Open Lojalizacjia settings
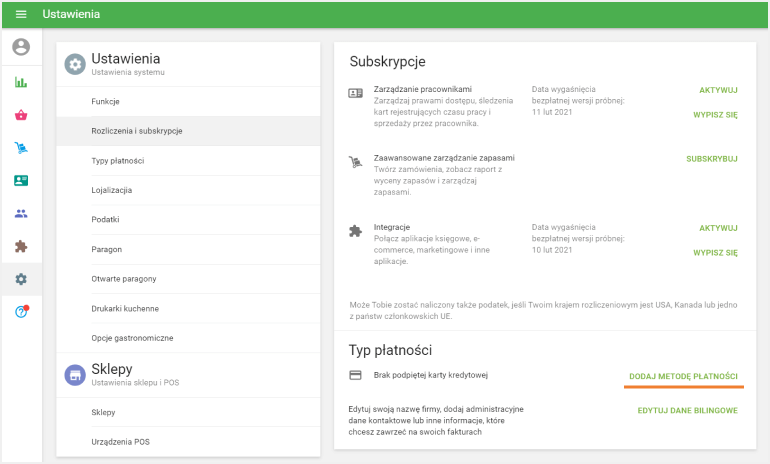This screenshot has height=464, width=770. tap(189, 190)
